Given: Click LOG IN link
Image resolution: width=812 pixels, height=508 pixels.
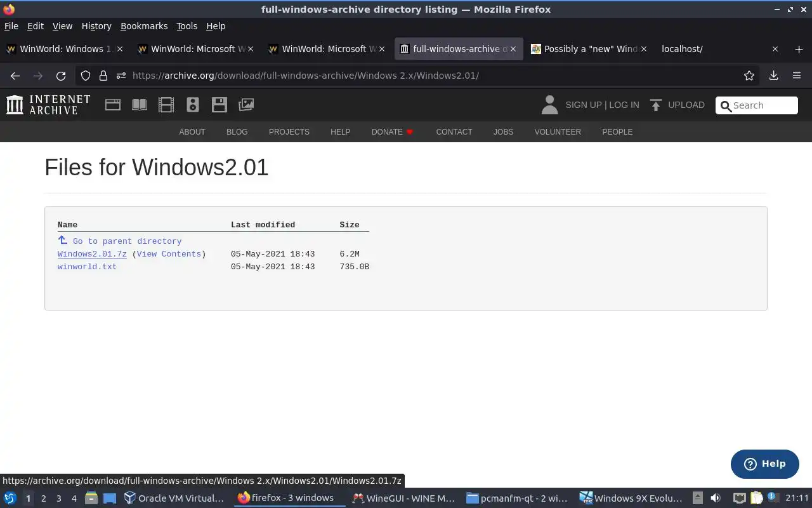Looking at the screenshot, I should (624, 105).
